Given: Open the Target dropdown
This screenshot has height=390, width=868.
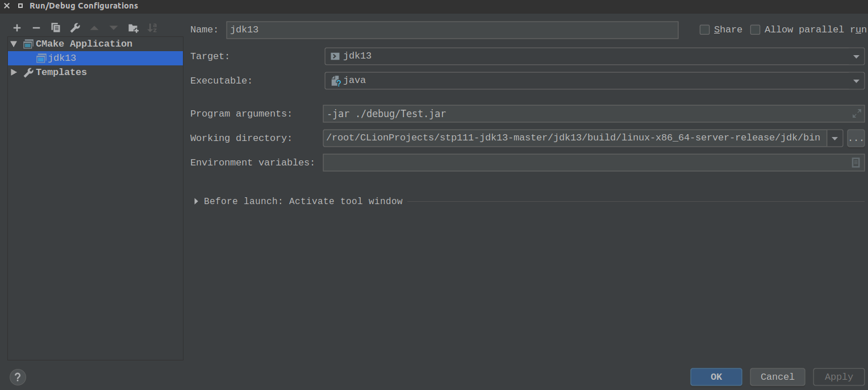Looking at the screenshot, I should 856,56.
